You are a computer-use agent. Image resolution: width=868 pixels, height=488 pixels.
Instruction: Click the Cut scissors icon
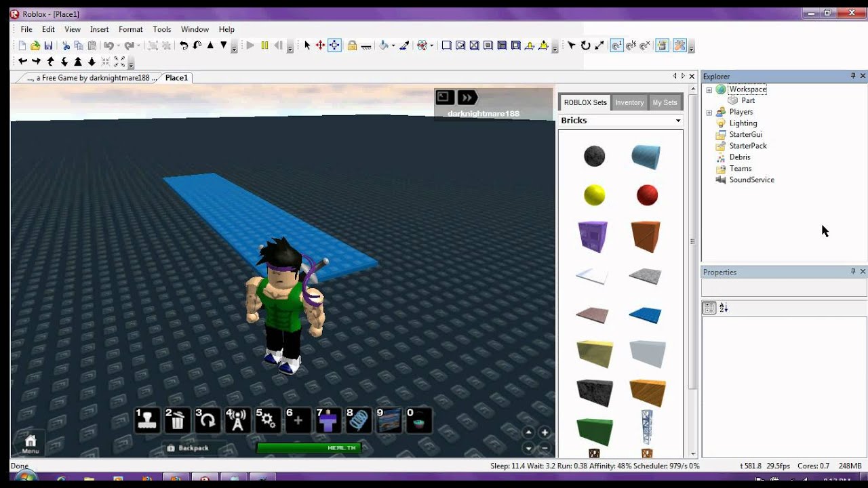tap(66, 45)
